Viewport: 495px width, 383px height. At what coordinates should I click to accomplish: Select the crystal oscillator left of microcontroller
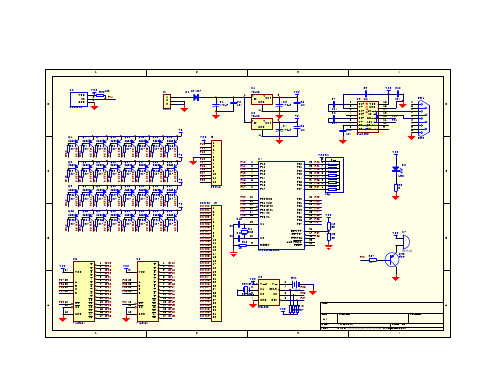click(x=245, y=231)
